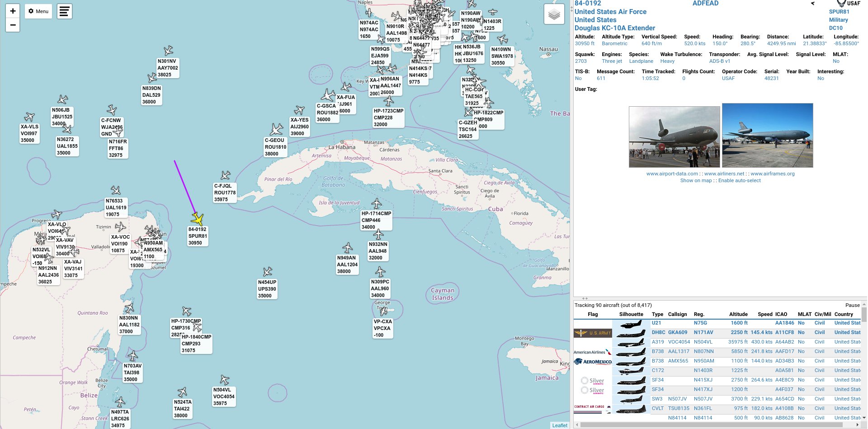Click the zoom in plus button
This screenshot has height=429, width=868.
coord(13,11)
